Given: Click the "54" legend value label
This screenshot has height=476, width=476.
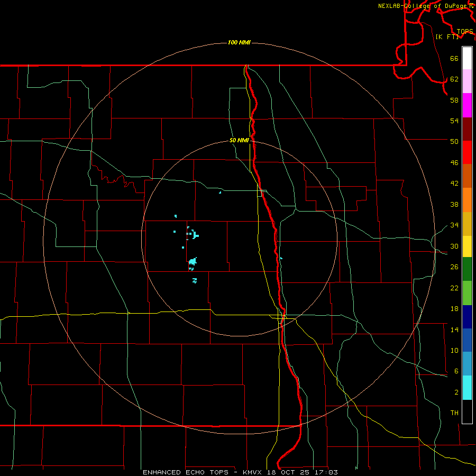Looking at the screenshot, I should (454, 121).
